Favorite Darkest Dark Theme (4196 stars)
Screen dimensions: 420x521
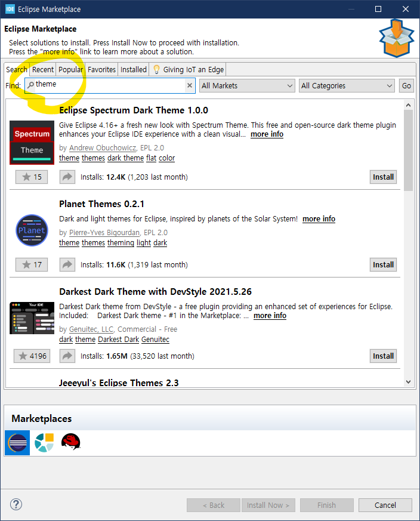point(32,356)
